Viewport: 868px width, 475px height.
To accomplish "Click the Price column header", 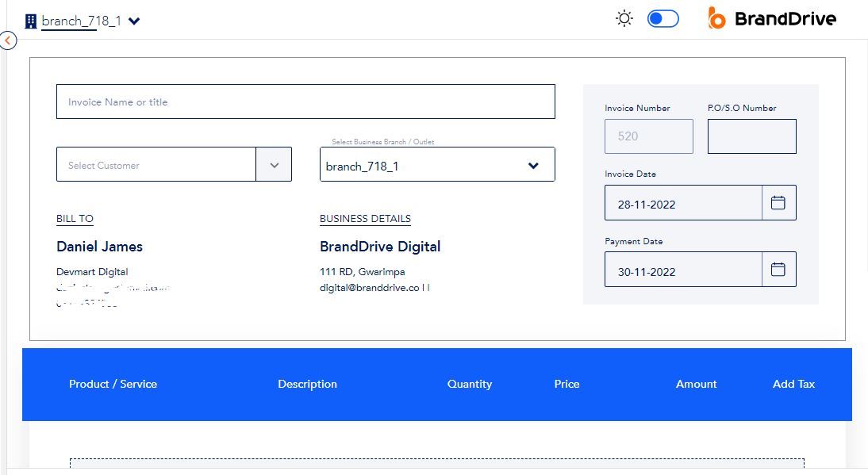I will pyautogui.click(x=567, y=384).
